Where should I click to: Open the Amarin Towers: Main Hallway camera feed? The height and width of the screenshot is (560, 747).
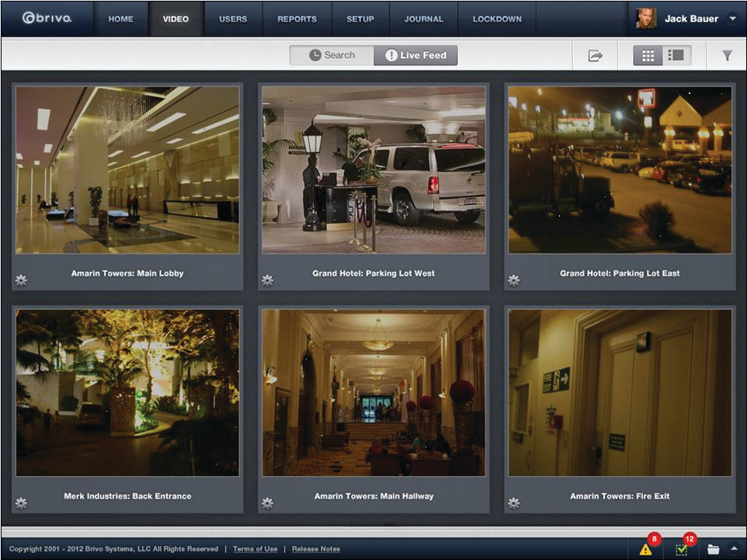click(373, 392)
